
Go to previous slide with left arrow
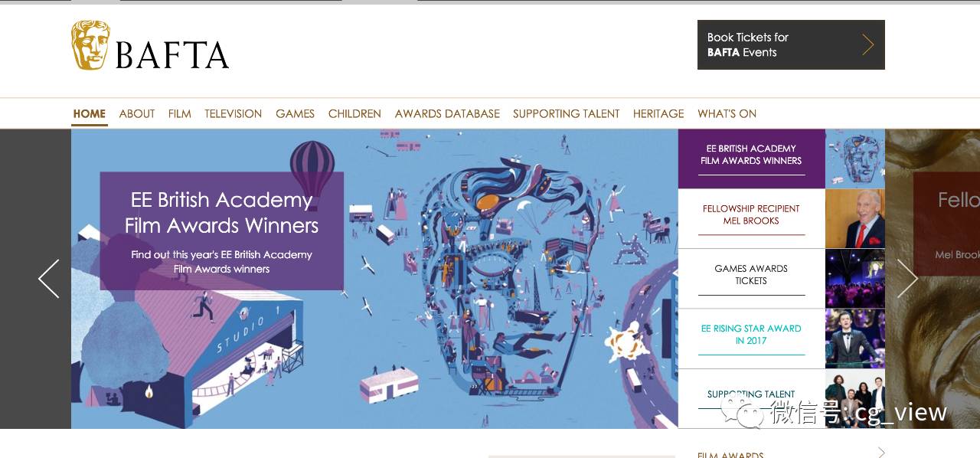[49, 279]
